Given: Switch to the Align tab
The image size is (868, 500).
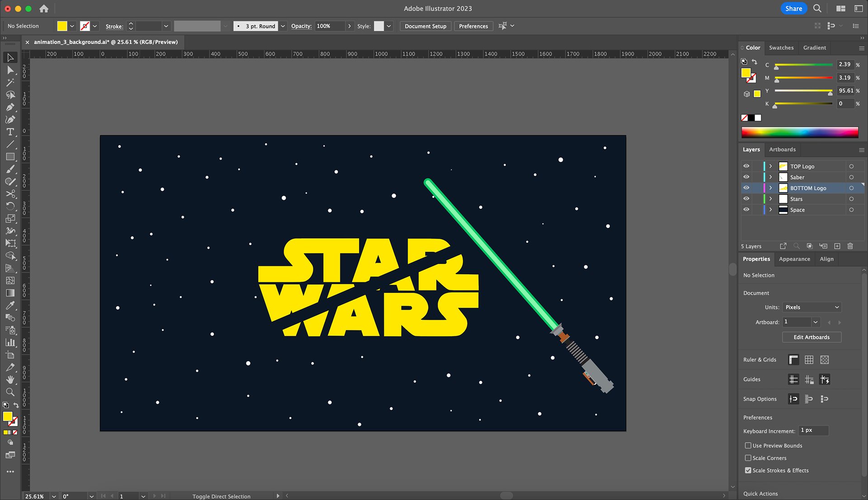Looking at the screenshot, I should pos(826,259).
